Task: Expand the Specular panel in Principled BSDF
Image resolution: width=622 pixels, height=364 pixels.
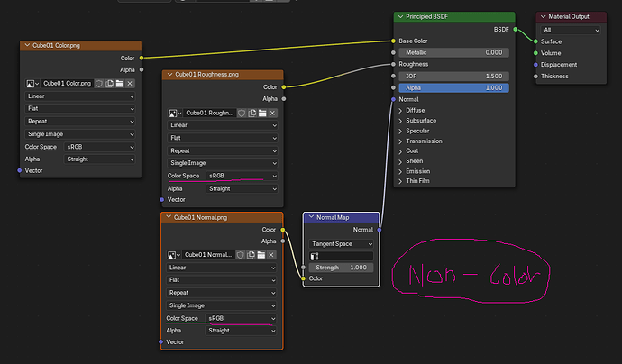Action: click(400, 132)
